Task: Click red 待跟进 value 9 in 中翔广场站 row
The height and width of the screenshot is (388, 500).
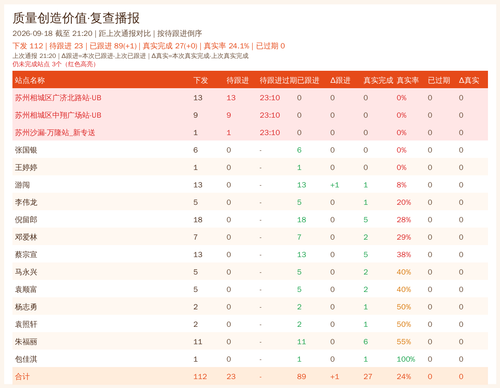Action: pyautogui.click(x=229, y=115)
